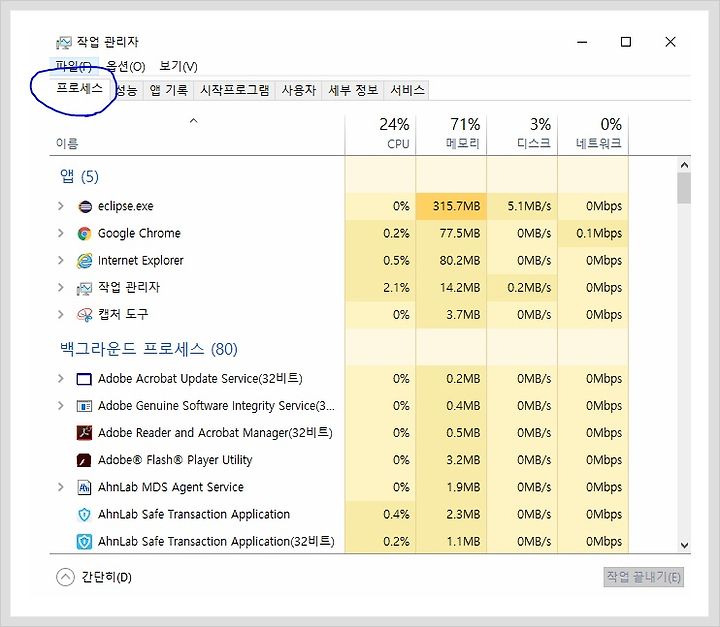The height and width of the screenshot is (627, 720).
Task: Select Adobe Reader and Acrobat Manager name
Action: pos(215,433)
